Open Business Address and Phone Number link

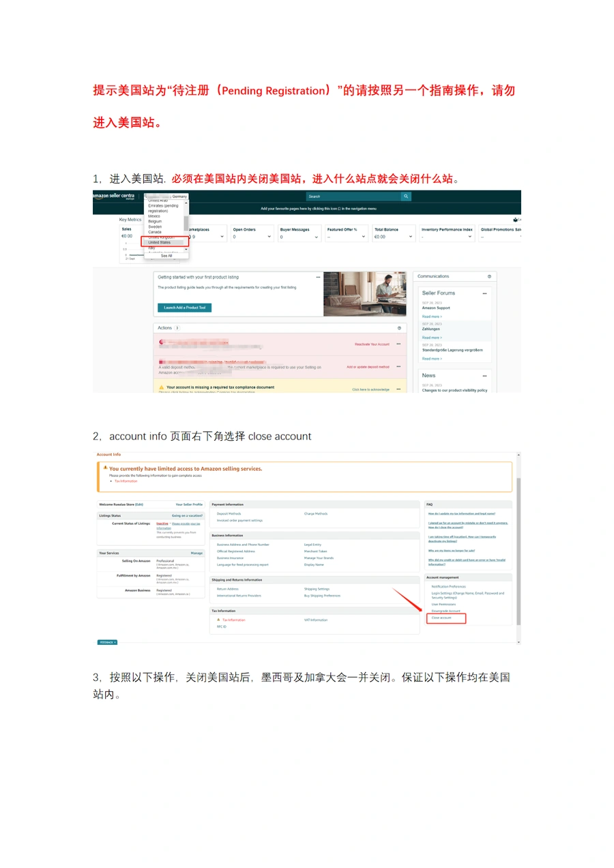click(x=243, y=545)
